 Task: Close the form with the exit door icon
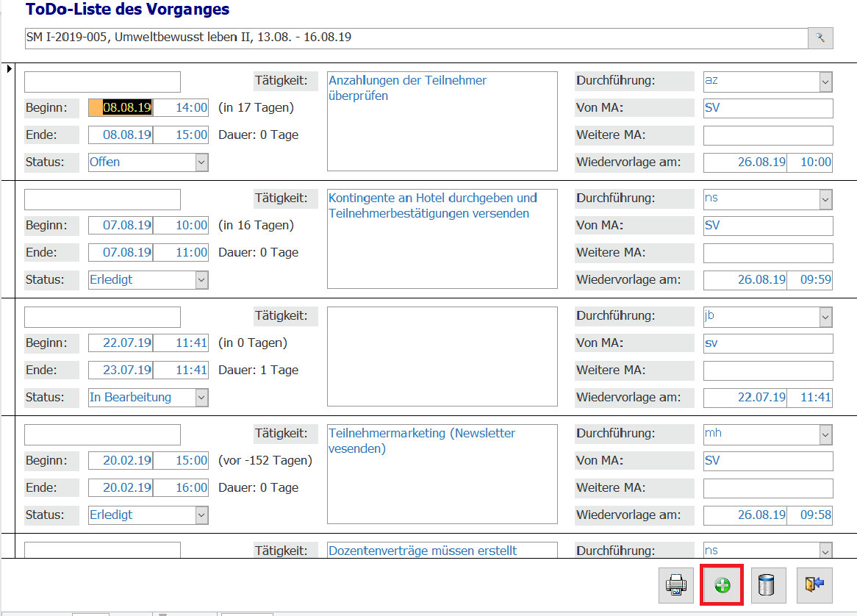pyautogui.click(x=814, y=585)
